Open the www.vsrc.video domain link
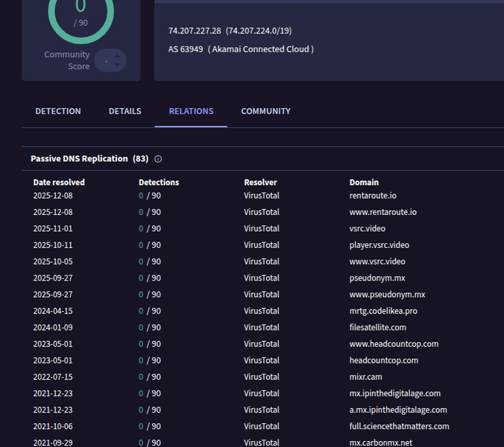 click(x=377, y=262)
